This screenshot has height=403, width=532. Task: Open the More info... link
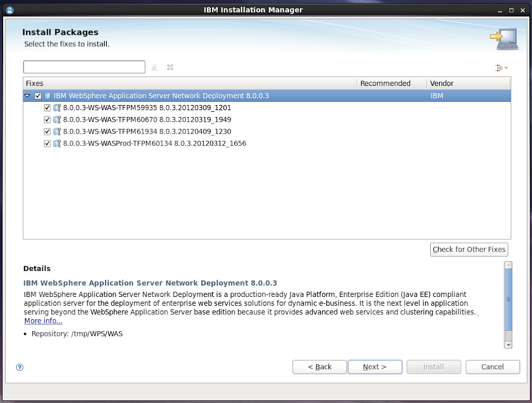pos(43,321)
